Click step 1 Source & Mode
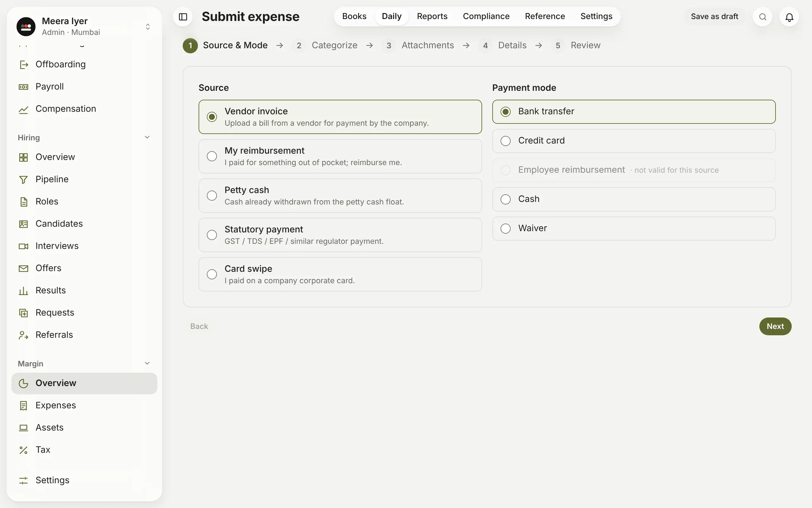The width and height of the screenshot is (812, 508). coord(225,45)
